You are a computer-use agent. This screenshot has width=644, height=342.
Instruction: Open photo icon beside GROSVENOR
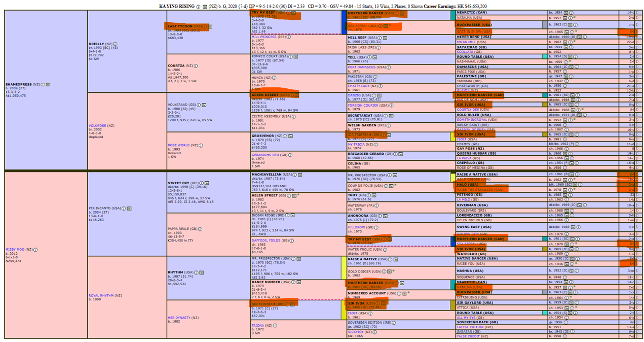tap(291, 135)
